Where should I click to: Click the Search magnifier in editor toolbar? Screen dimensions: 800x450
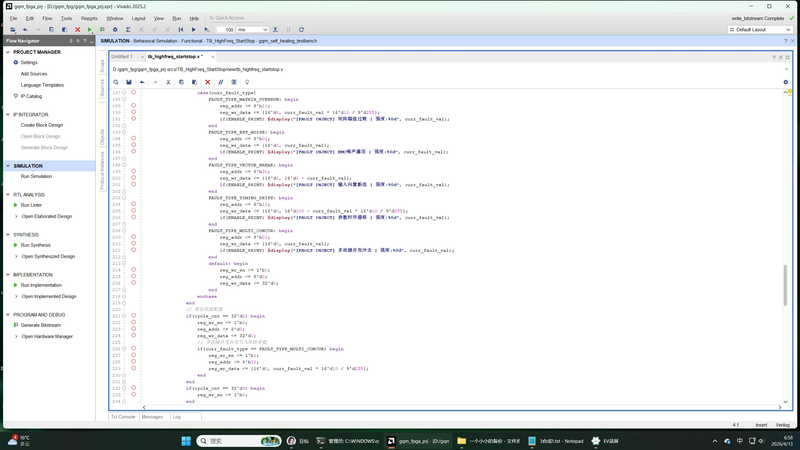coord(116,82)
